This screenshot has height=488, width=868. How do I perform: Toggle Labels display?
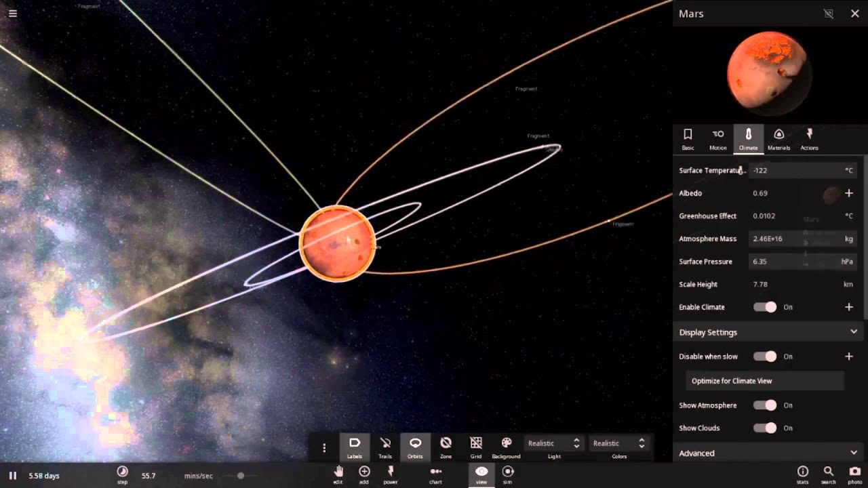click(x=355, y=447)
